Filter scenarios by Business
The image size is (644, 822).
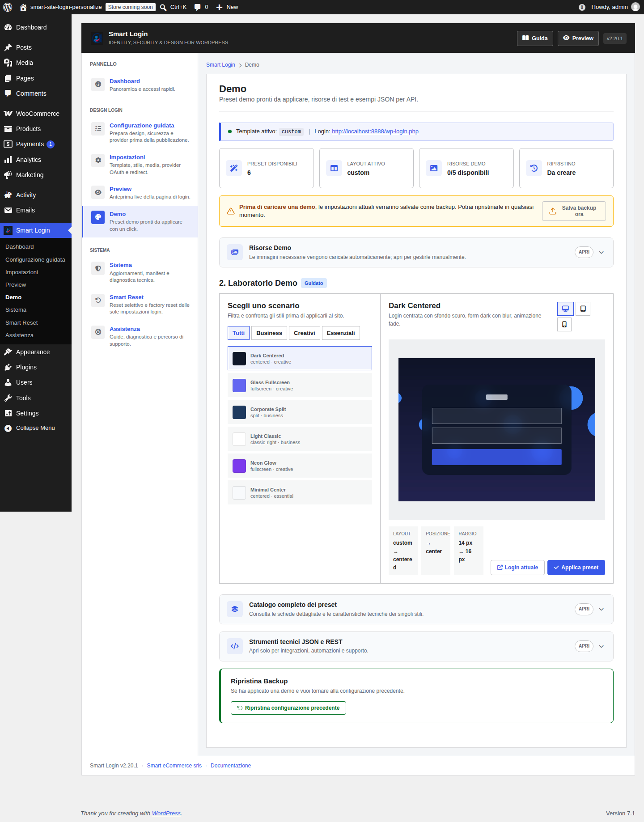tap(269, 333)
